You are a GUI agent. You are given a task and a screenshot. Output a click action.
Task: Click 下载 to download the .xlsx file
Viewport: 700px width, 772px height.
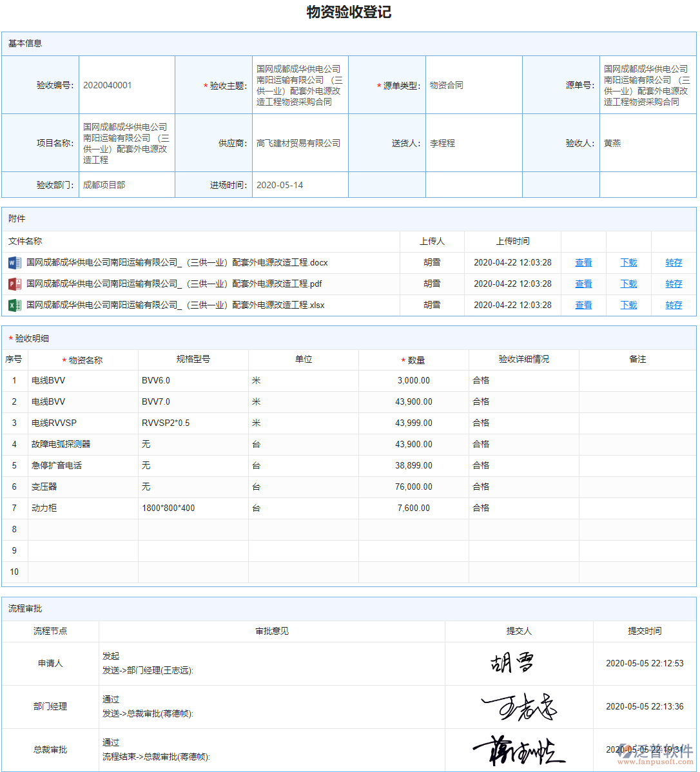pyautogui.click(x=628, y=305)
